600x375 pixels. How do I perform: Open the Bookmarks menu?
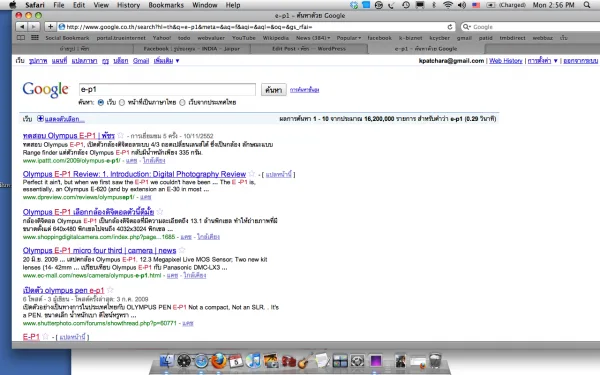(x=166, y=5)
